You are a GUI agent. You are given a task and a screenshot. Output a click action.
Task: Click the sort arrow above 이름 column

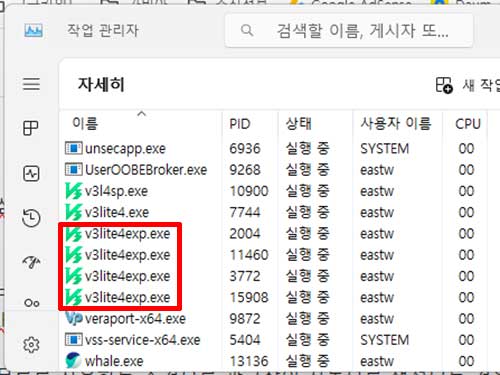pos(142,114)
